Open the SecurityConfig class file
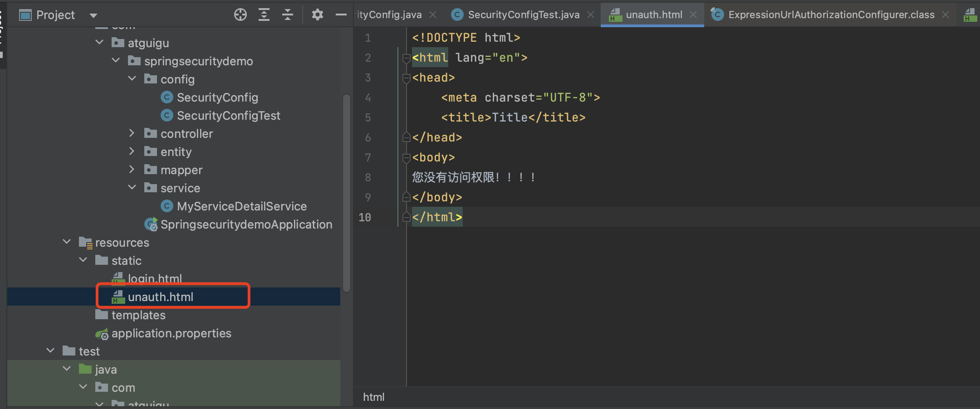The height and width of the screenshot is (409, 980). pyautogui.click(x=217, y=97)
